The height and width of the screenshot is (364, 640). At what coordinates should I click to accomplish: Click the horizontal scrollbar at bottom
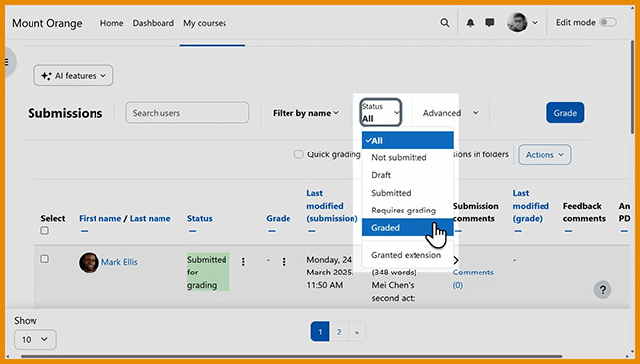(x=291, y=356)
